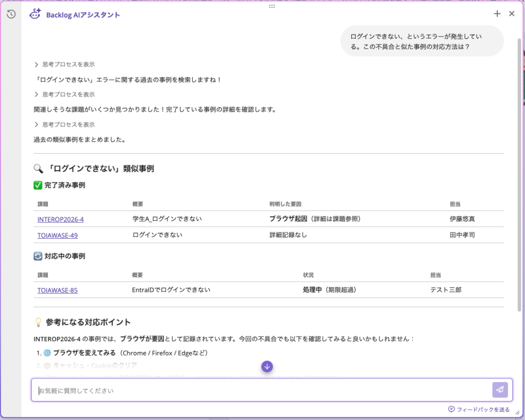Open issue link INTEROP2026-4
The image size is (525, 420).
point(60,219)
